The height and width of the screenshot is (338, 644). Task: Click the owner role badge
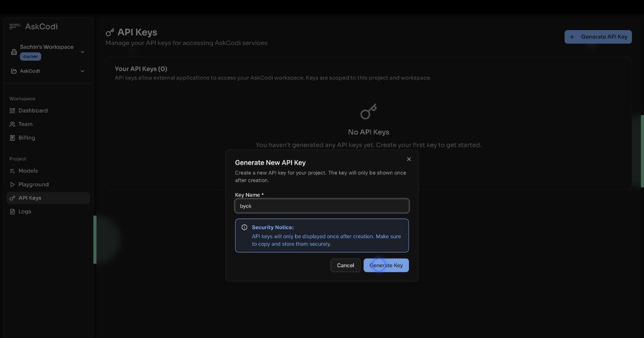click(x=31, y=56)
